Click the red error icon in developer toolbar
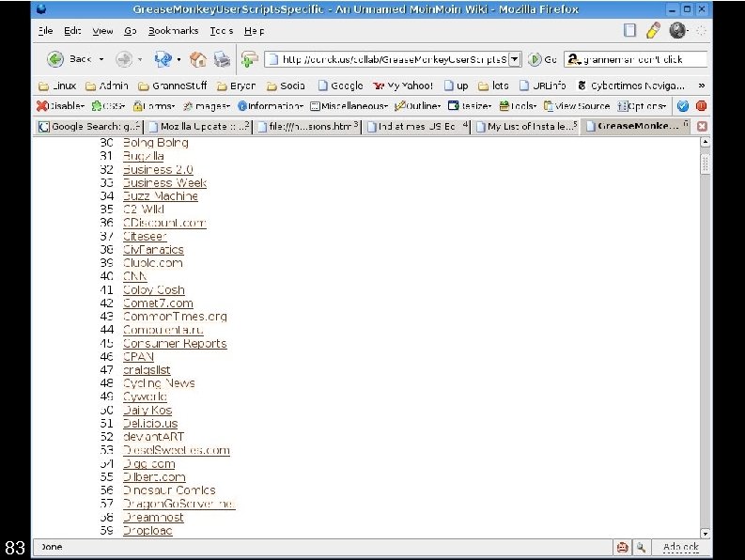The height and width of the screenshot is (560, 745). coord(701,106)
